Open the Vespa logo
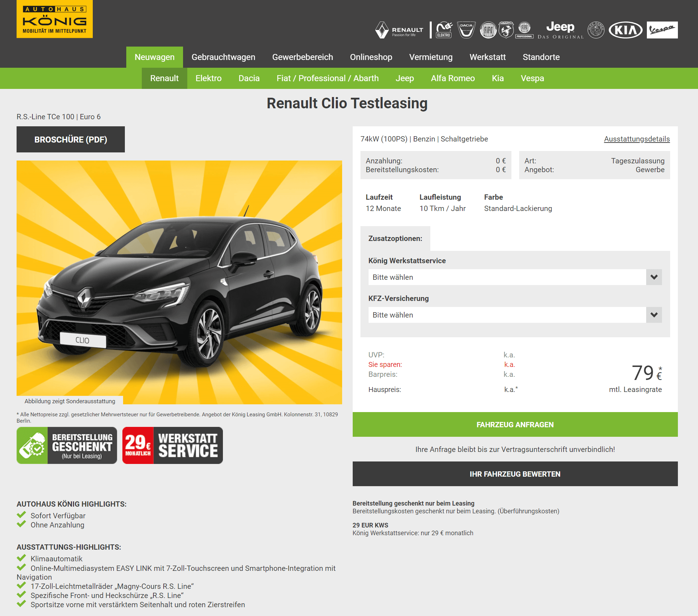The image size is (698, 616). [x=662, y=30]
